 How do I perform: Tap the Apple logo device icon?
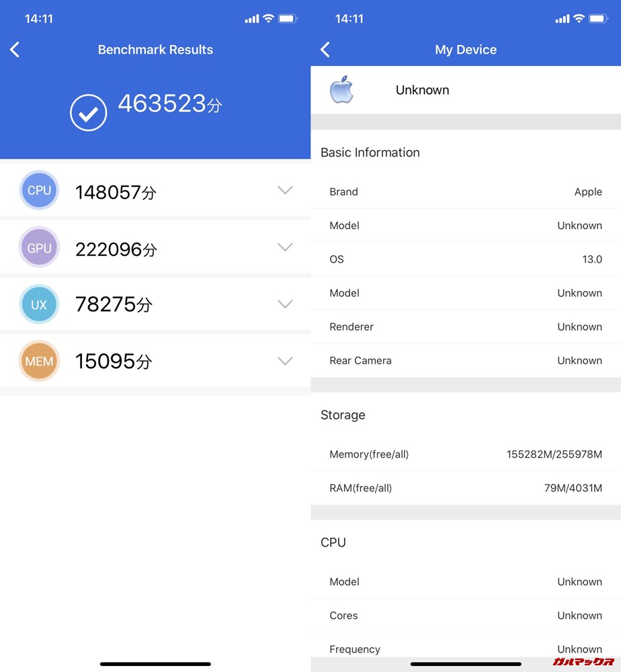[341, 90]
